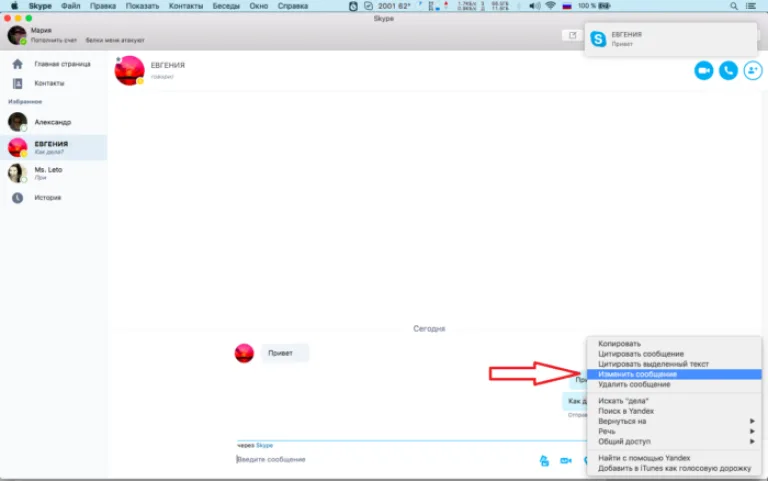Viewport: 768px width, 481px height.
Task: Open the Файл menu
Action: coord(71,6)
